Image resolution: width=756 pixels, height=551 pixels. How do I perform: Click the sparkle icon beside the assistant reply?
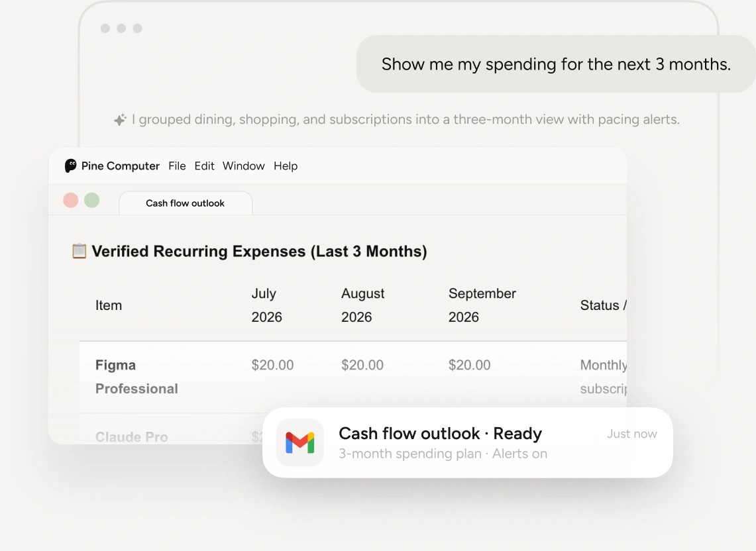click(120, 120)
